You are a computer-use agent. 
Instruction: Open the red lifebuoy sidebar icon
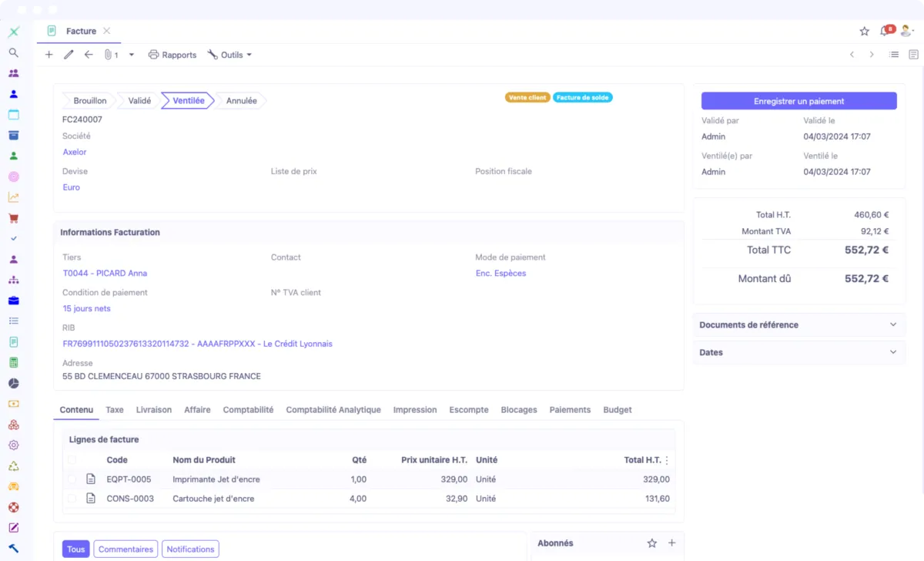pos(13,507)
